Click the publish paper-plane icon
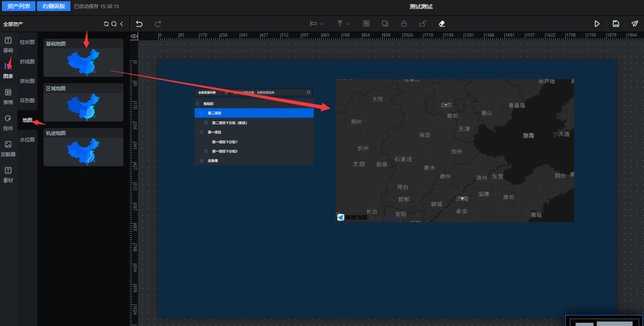The image size is (644, 326). point(634,24)
